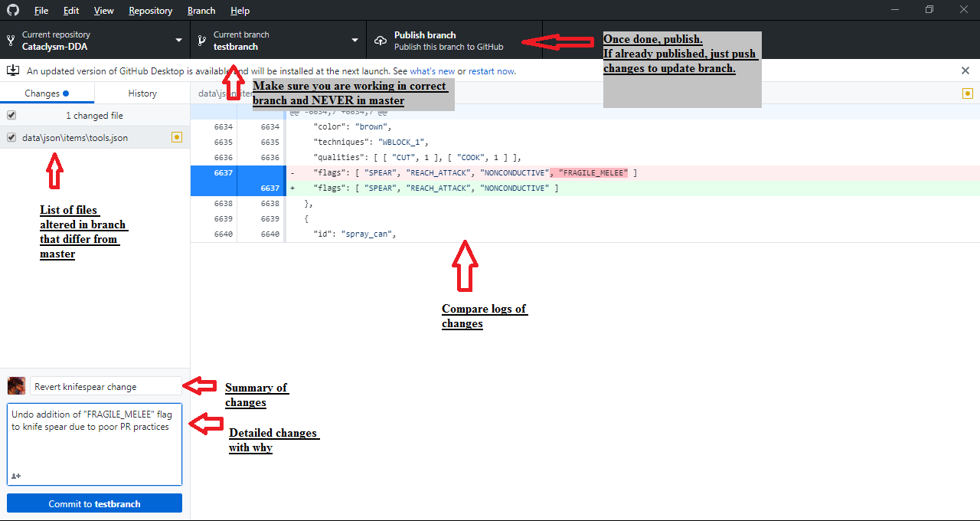
Task: Click modified status icon on tools.json row
Action: [x=177, y=138]
